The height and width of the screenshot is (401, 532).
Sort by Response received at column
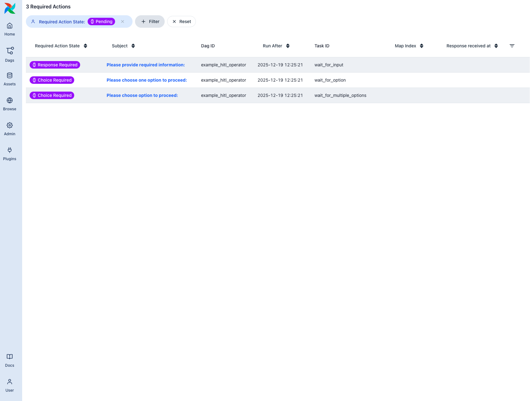(x=496, y=46)
